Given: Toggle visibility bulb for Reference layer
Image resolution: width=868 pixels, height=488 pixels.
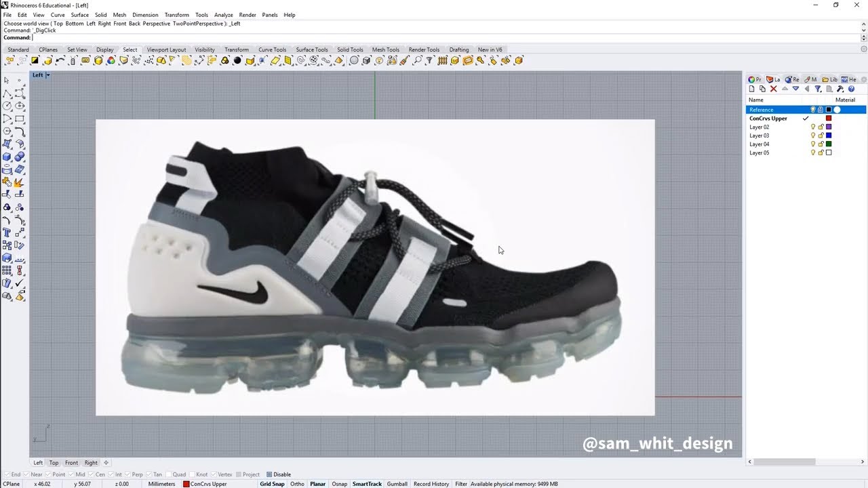Looking at the screenshot, I should 813,110.
